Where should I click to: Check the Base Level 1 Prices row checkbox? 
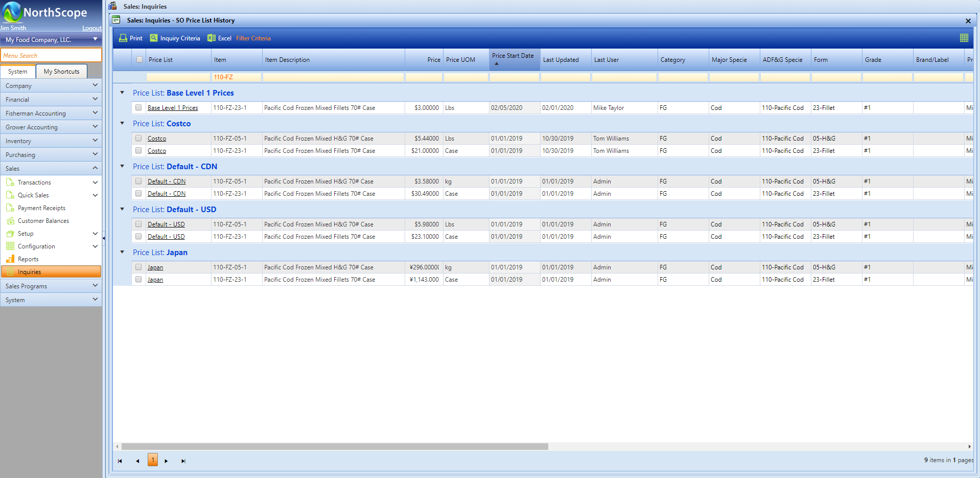[138, 108]
